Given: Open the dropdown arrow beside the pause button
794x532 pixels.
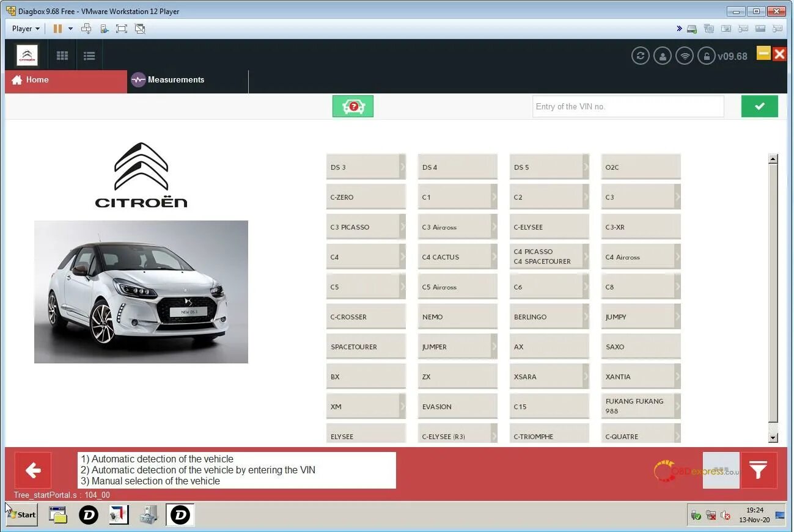Looking at the screenshot, I should (70, 29).
